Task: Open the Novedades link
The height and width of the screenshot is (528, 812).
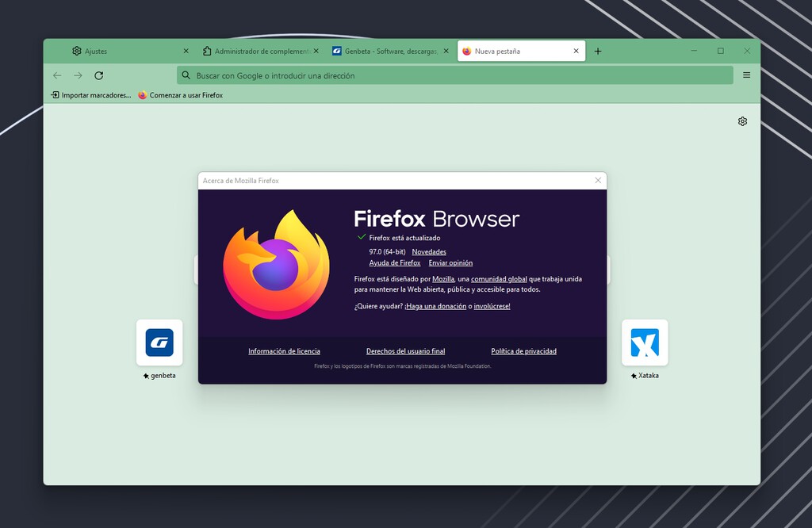Action: click(x=429, y=252)
